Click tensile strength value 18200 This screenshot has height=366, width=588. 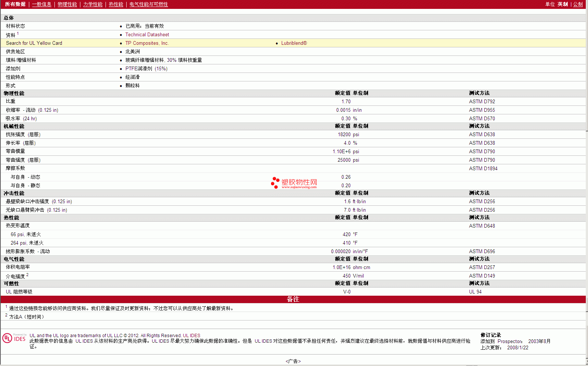click(x=344, y=134)
